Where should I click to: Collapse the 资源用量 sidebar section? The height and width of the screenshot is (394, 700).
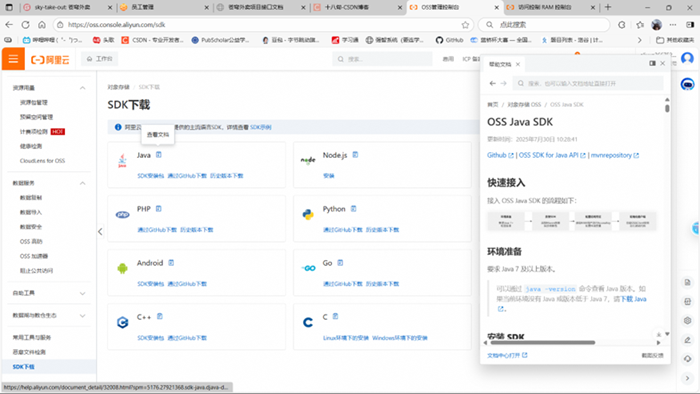pos(83,88)
